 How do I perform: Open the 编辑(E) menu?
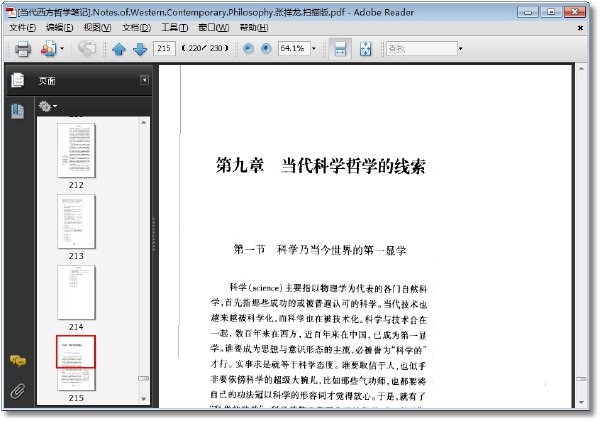point(59,28)
